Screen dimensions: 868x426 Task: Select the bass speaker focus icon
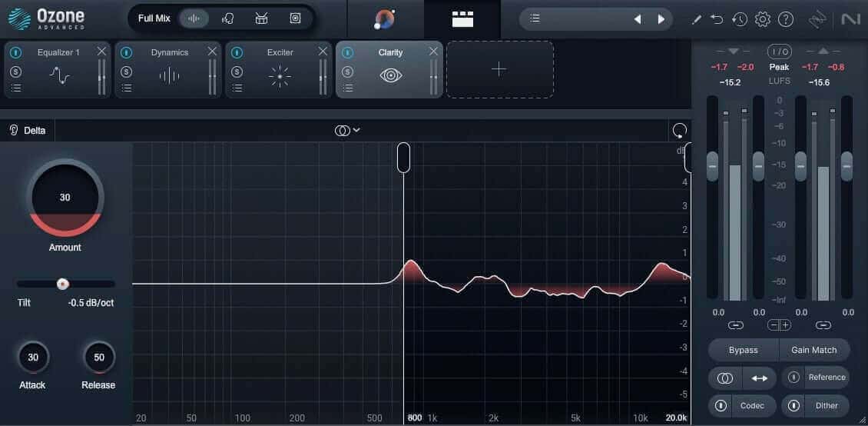click(295, 18)
